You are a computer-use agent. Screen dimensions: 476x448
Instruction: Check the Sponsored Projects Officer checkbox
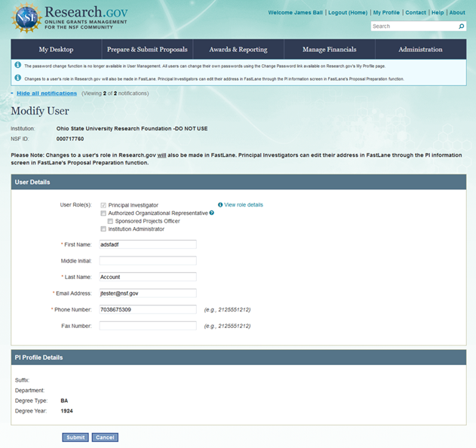[x=110, y=221]
